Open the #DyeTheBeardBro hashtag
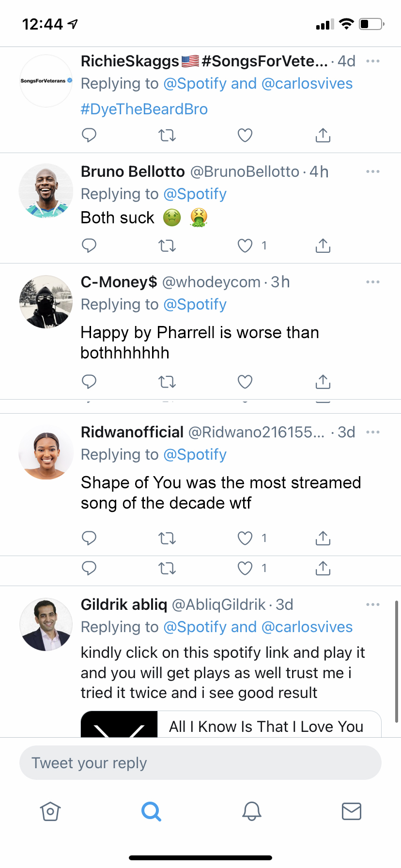Screen dimensions: 401x868 coord(144,109)
